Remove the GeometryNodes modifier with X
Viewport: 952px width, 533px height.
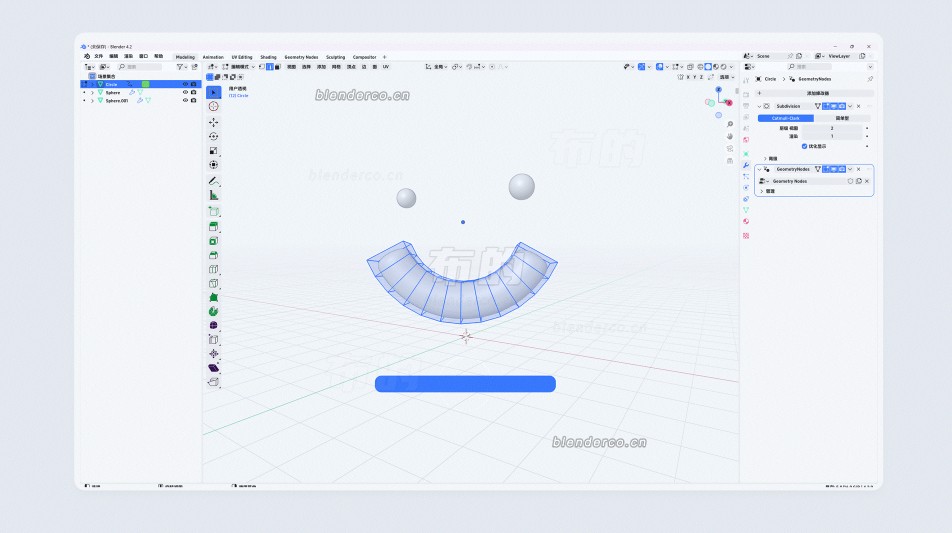point(858,169)
